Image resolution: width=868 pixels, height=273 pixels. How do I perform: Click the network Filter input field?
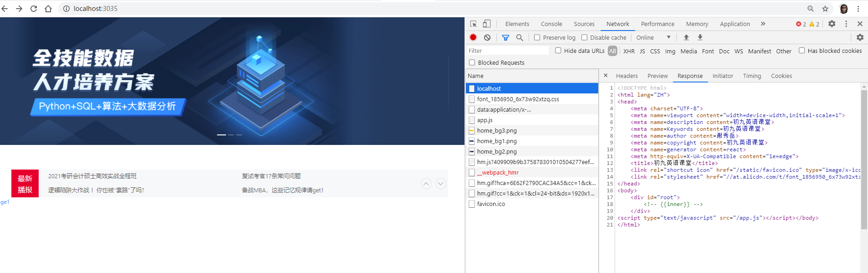click(x=508, y=51)
